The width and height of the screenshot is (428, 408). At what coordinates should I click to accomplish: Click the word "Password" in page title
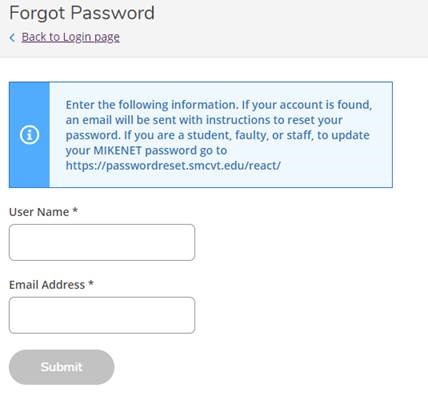[113, 13]
